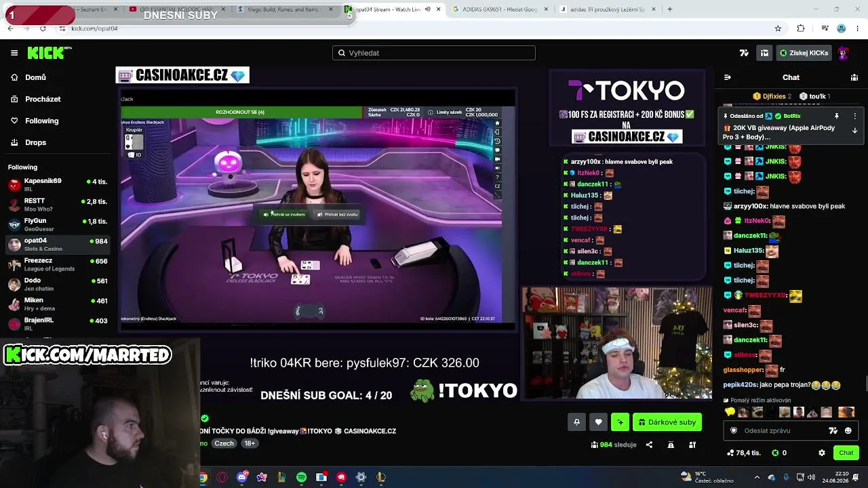
Task: Open Freezecz channel from Following list
Action: (57, 264)
